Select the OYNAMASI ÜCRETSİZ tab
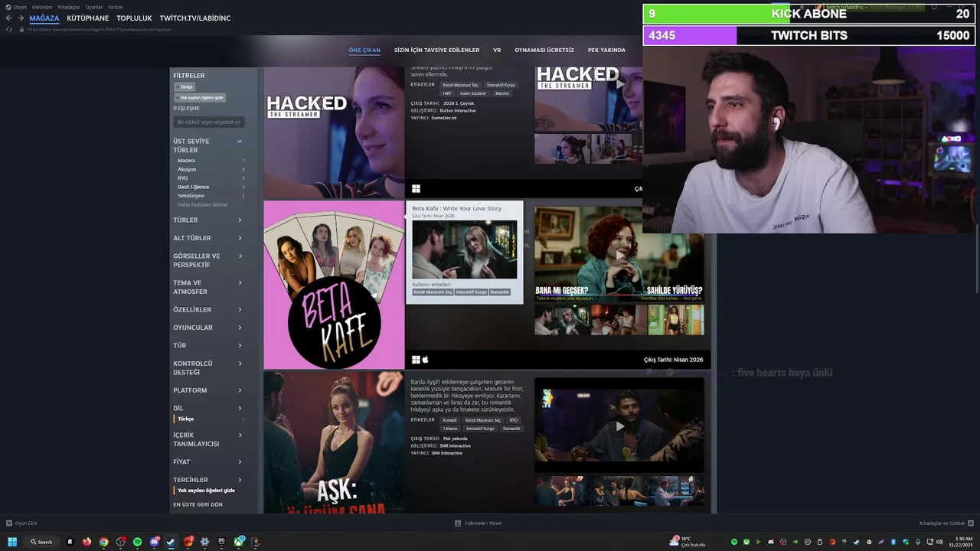Image resolution: width=980 pixels, height=551 pixels. 544,50
